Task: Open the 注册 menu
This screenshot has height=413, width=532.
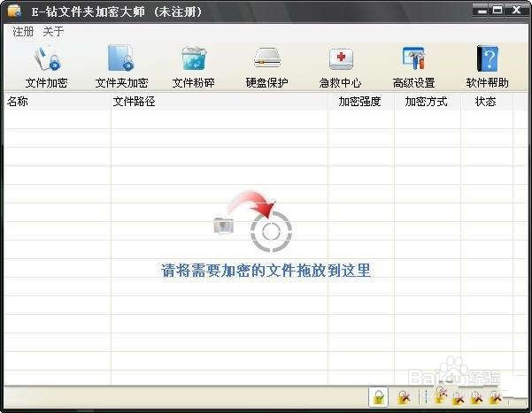Action: pyautogui.click(x=23, y=32)
